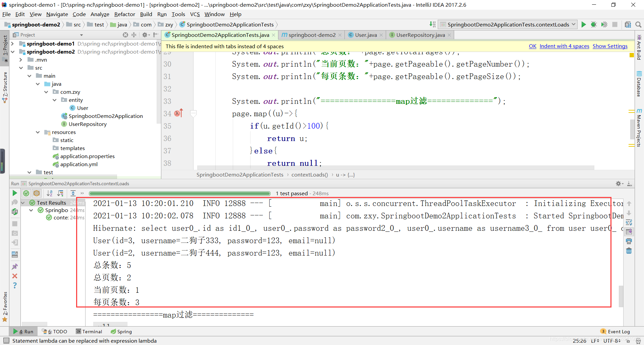Open the run configuration dropdown
The image size is (644, 345).
click(574, 24)
